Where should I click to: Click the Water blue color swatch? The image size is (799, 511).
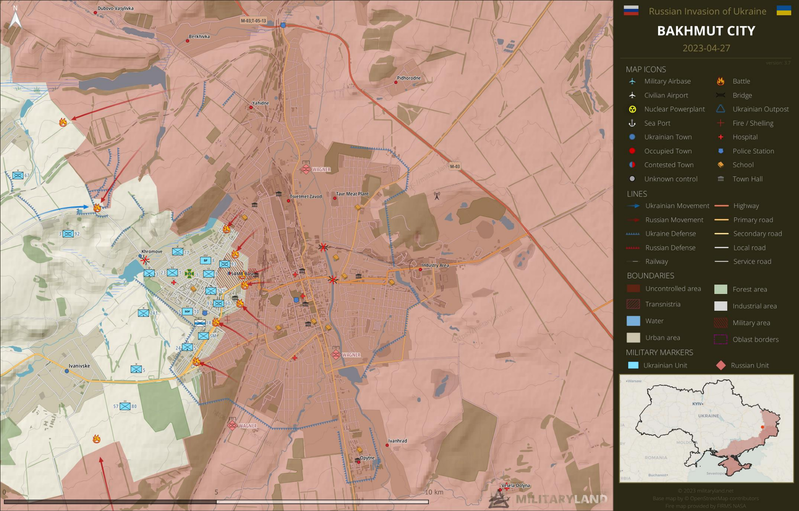click(633, 321)
